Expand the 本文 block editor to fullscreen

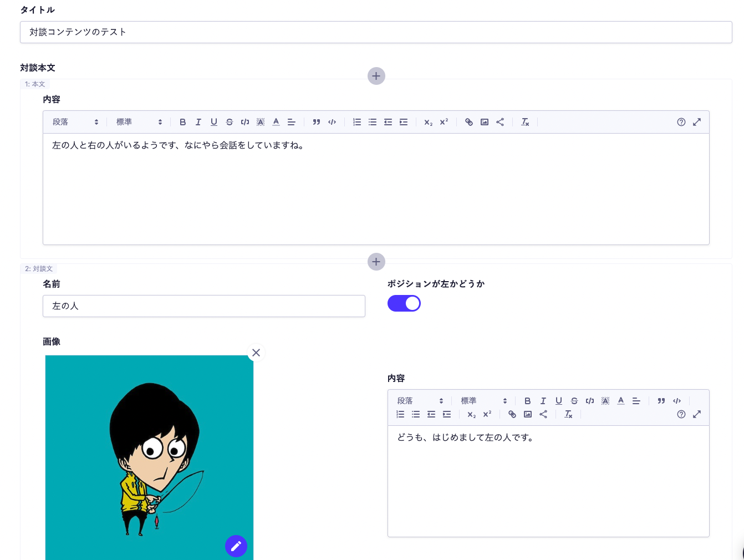tap(697, 122)
